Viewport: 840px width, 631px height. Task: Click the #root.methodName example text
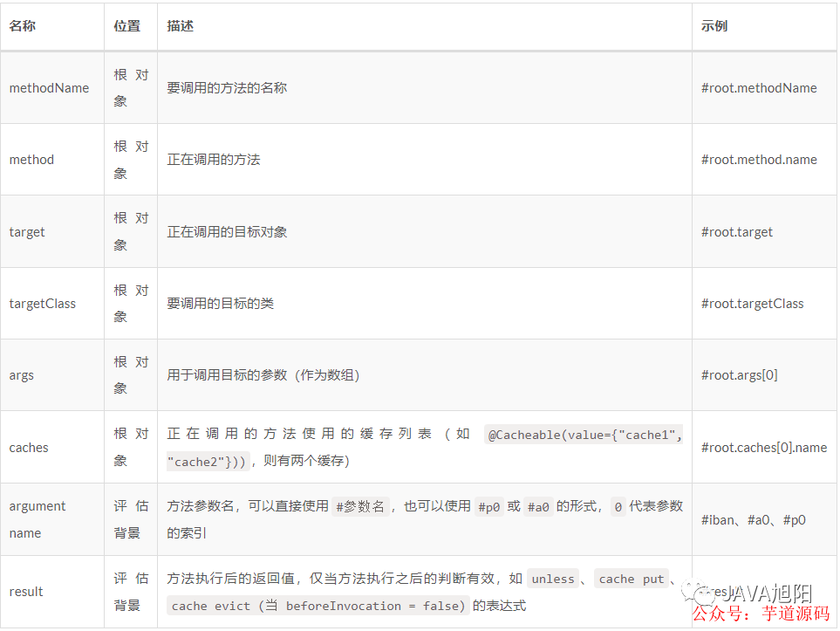760,87
